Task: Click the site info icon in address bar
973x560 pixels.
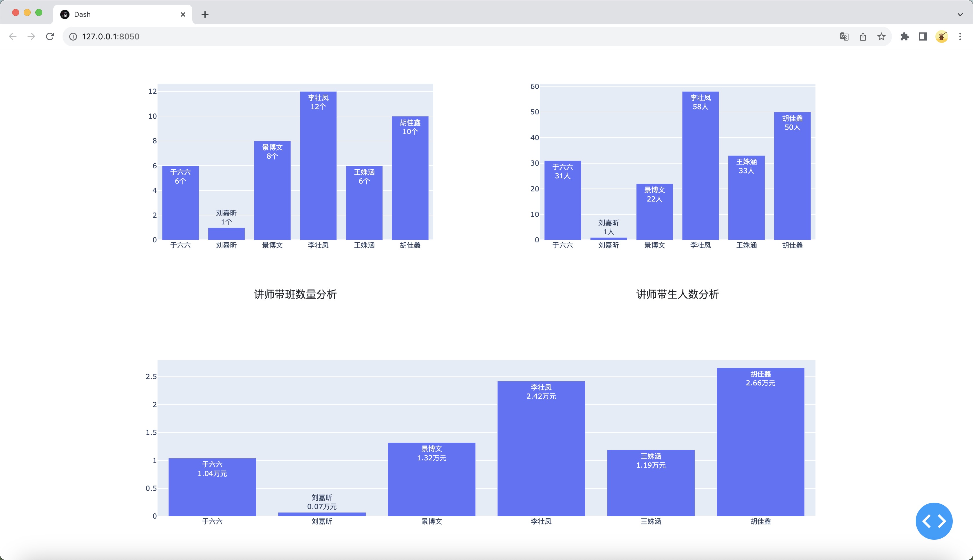Action: [x=73, y=36]
